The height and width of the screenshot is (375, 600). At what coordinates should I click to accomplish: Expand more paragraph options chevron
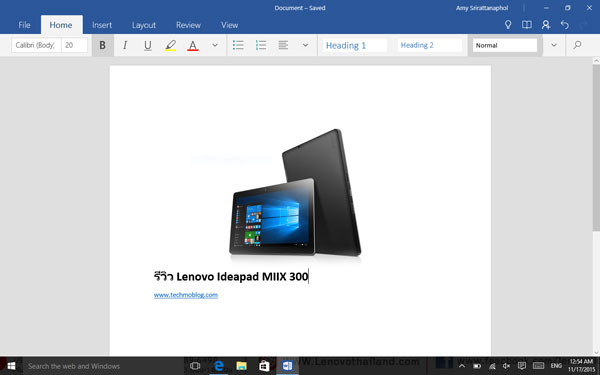[x=305, y=45]
